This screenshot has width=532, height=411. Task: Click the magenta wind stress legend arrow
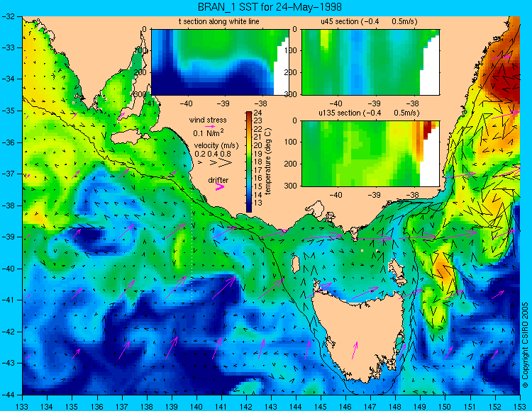(209, 126)
